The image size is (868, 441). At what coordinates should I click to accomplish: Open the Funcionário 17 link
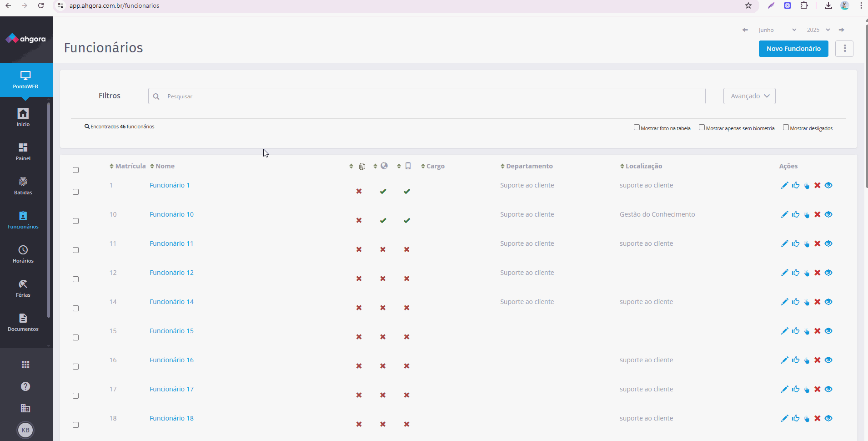(x=171, y=389)
